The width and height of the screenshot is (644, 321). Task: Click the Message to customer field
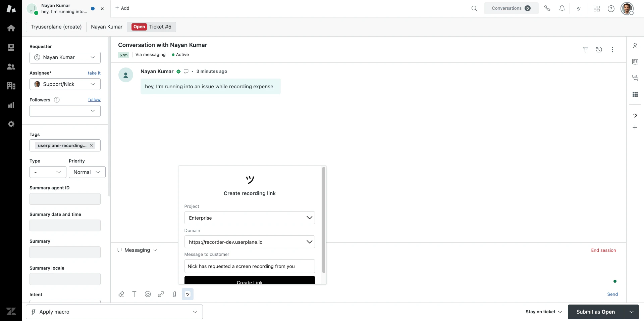[x=250, y=266]
